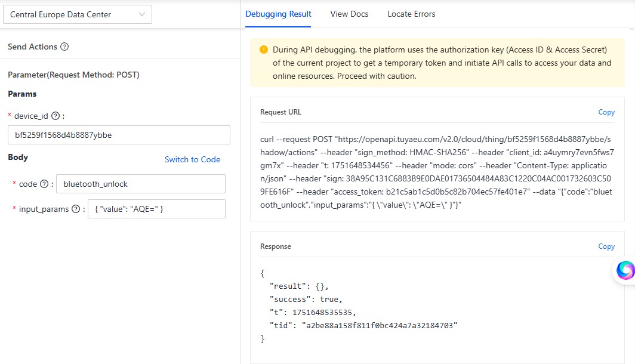Screen dimensions: 635x364
Task: Copy the Response content
Action: coord(606,246)
